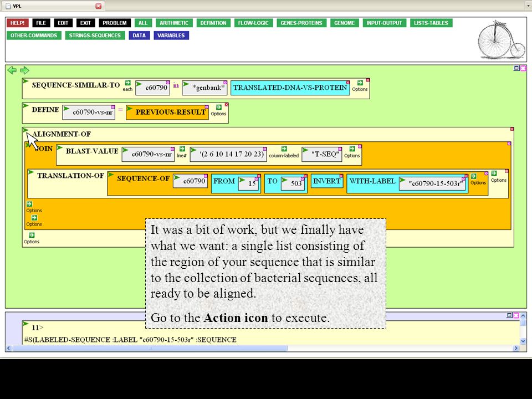
Task: Click workspace pane expand square icon
Action: (x=516, y=68)
